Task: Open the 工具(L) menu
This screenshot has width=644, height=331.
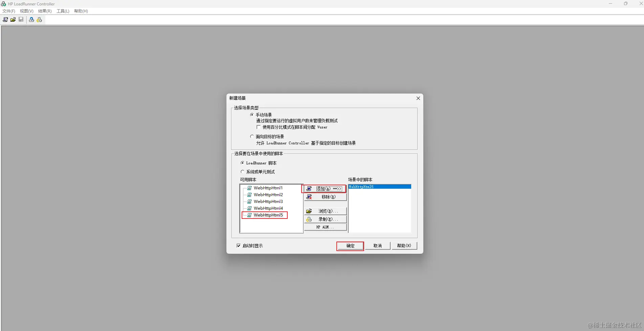Action: coord(63,11)
